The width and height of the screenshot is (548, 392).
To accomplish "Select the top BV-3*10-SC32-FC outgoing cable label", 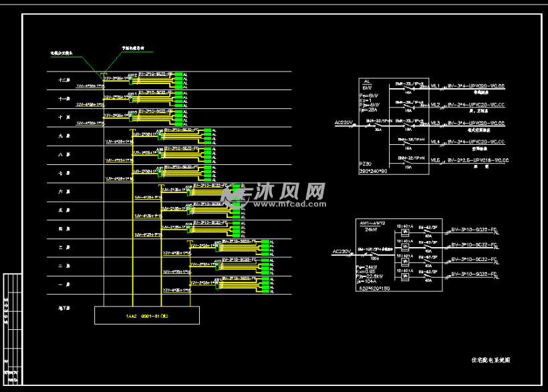I will tap(474, 230).
